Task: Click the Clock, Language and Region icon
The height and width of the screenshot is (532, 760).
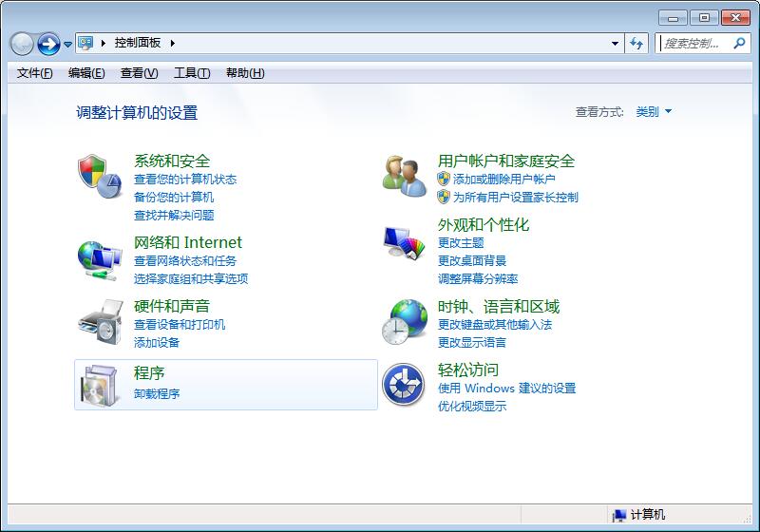Action: tap(405, 321)
